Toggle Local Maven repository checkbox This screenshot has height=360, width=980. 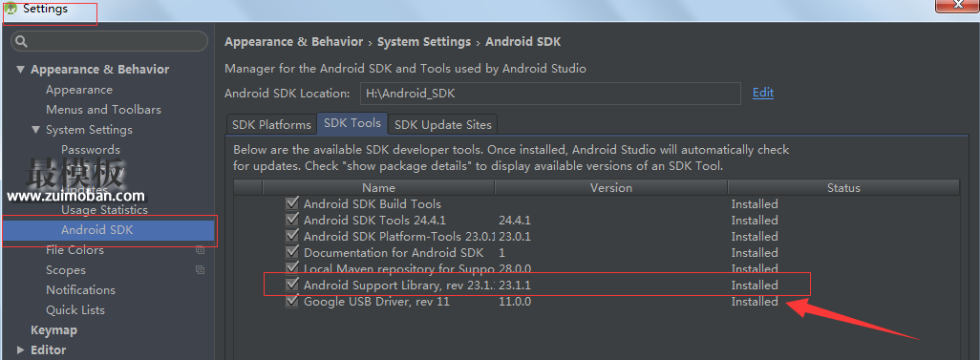[291, 268]
